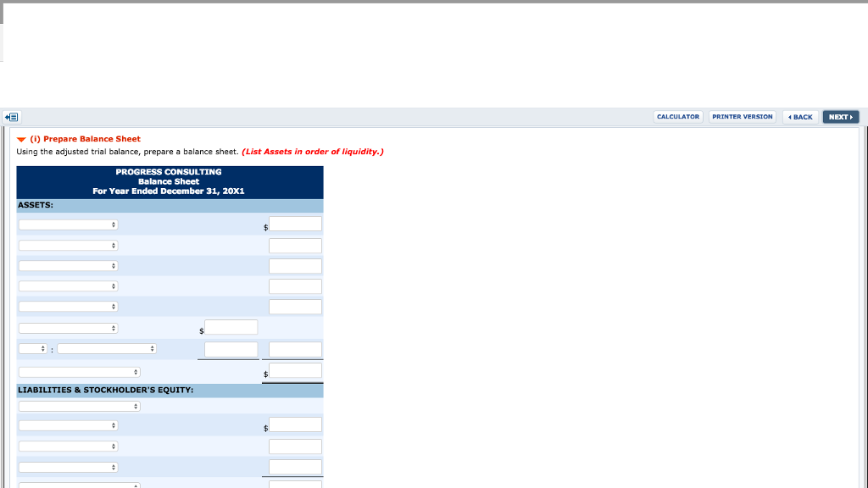Screen dimensions: 868x488
Task: Open the Calculator
Action: (x=678, y=117)
